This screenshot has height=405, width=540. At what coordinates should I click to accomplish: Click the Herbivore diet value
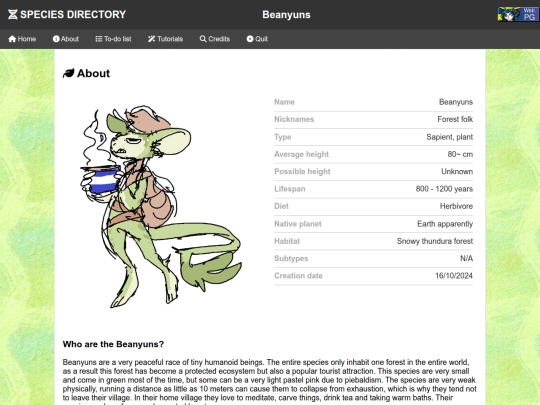click(x=456, y=206)
